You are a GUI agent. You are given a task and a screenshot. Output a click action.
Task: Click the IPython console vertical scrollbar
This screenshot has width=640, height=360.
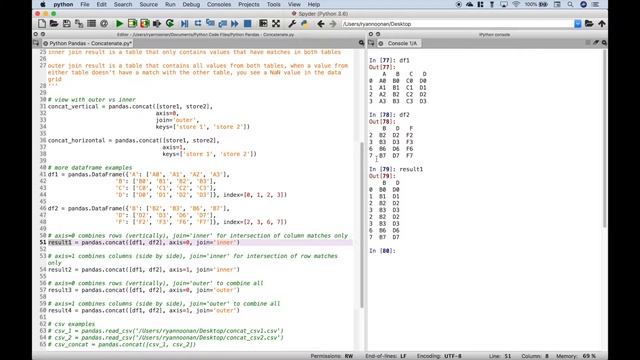click(x=604, y=139)
